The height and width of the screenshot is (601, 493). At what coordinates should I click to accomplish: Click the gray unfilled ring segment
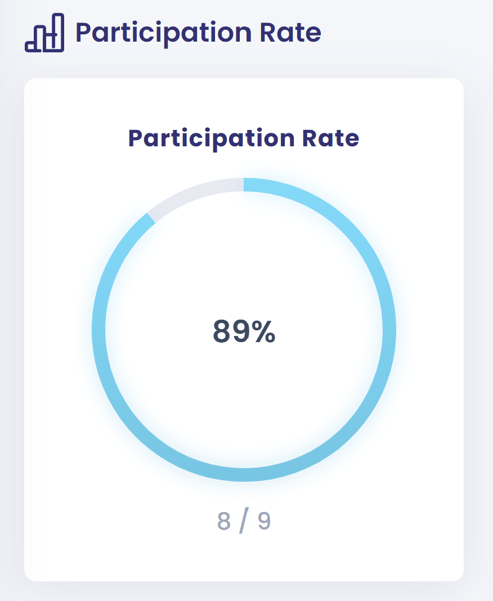pos(192,195)
